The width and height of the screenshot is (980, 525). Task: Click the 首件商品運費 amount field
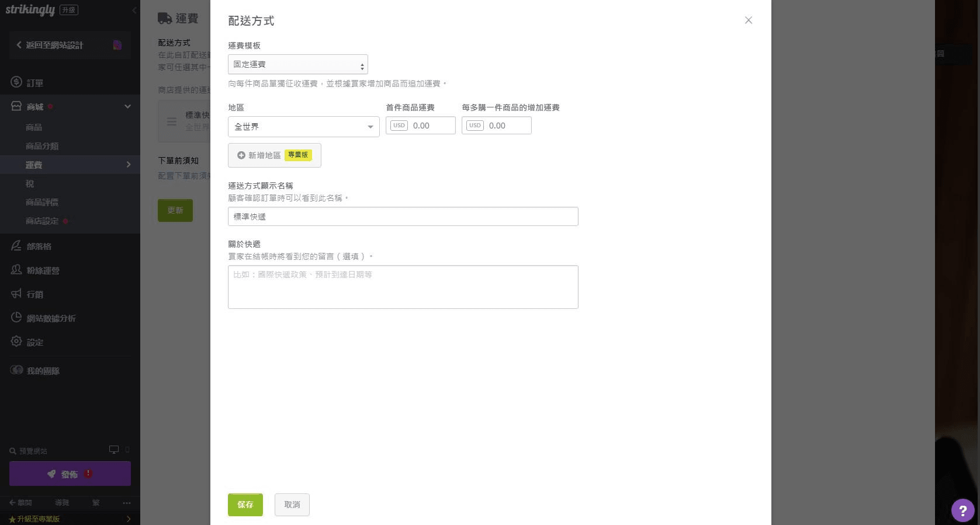tap(421, 126)
